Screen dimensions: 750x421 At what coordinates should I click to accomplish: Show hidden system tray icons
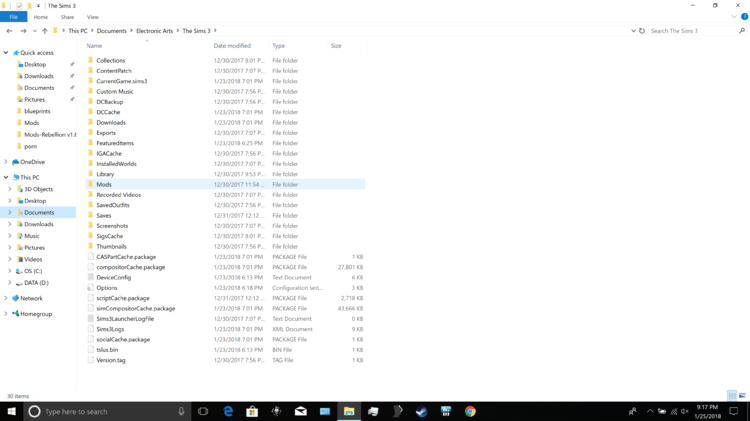point(650,411)
